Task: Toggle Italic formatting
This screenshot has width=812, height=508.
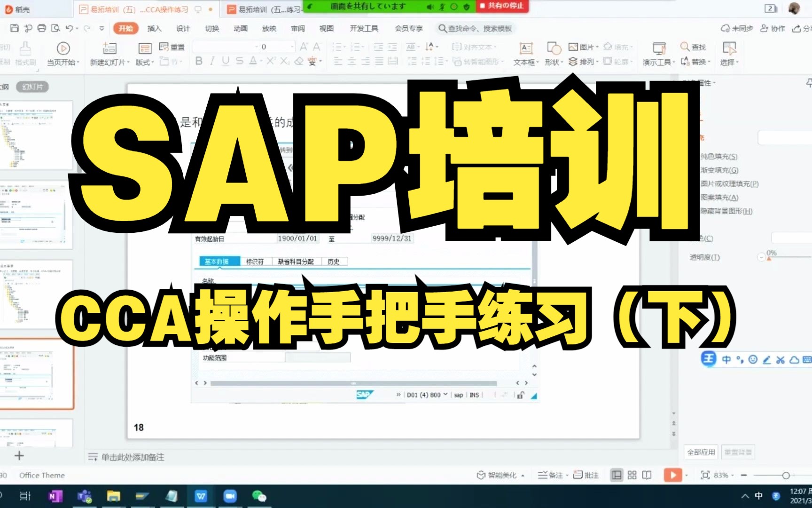Action: [212, 61]
